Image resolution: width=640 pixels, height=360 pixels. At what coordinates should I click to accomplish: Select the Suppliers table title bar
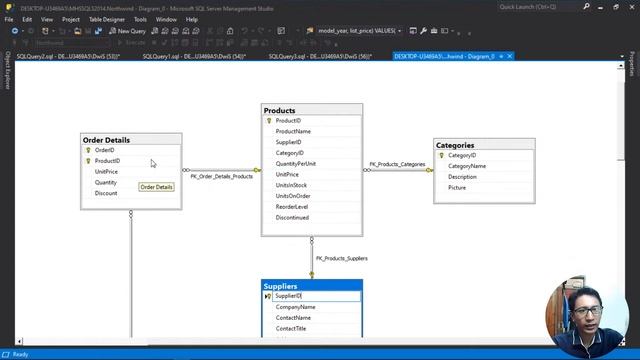pos(312,286)
